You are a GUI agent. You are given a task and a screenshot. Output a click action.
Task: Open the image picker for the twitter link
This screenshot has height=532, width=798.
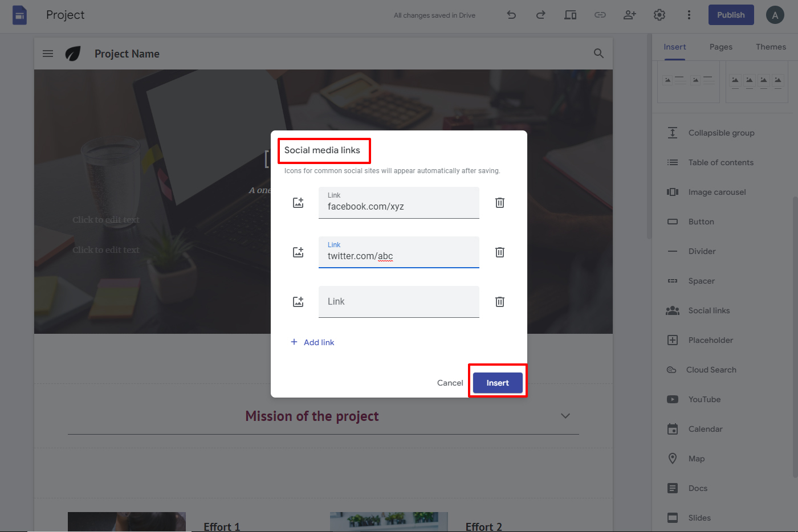298,252
